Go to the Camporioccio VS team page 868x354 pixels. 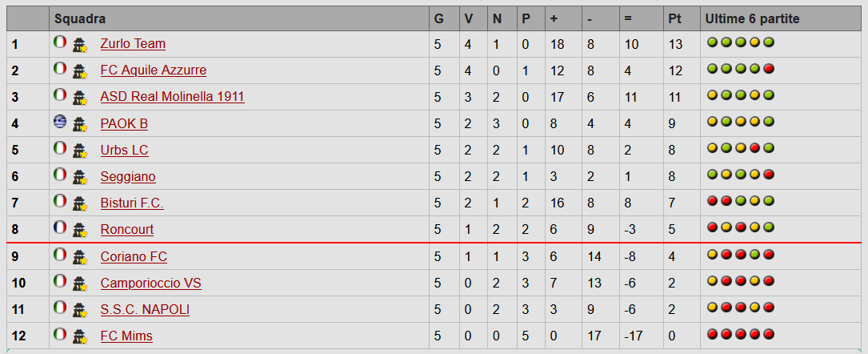coord(150,284)
